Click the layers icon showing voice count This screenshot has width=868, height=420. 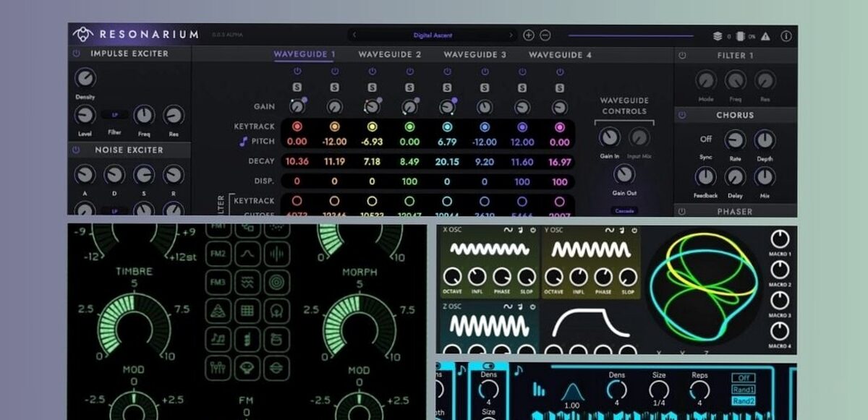tap(718, 35)
